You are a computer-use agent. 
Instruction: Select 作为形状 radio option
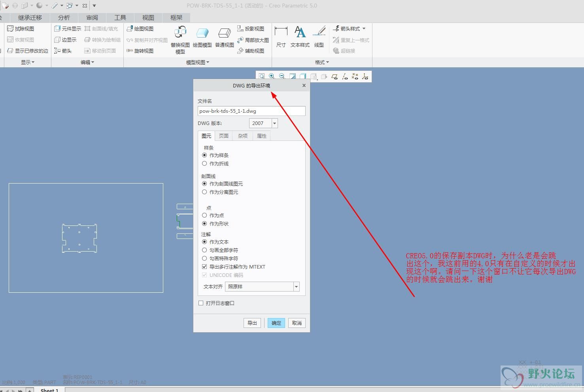pos(204,223)
